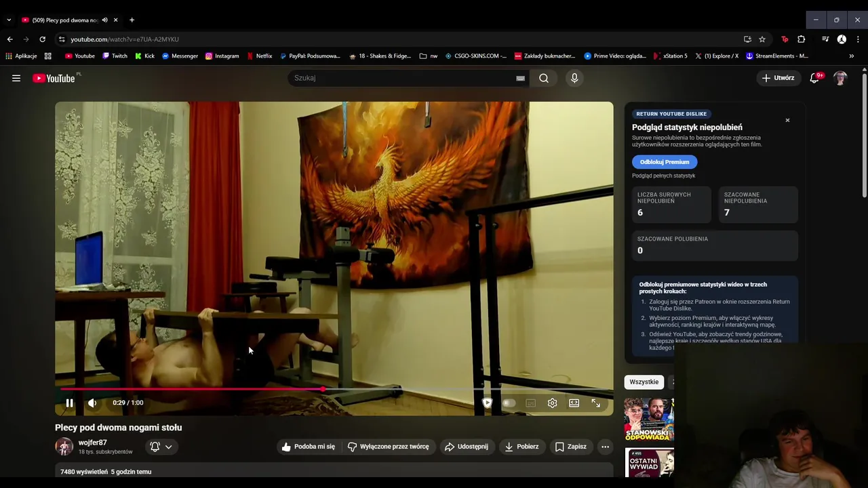Switch to theater mode
The height and width of the screenshot is (488, 868).
[x=574, y=403]
